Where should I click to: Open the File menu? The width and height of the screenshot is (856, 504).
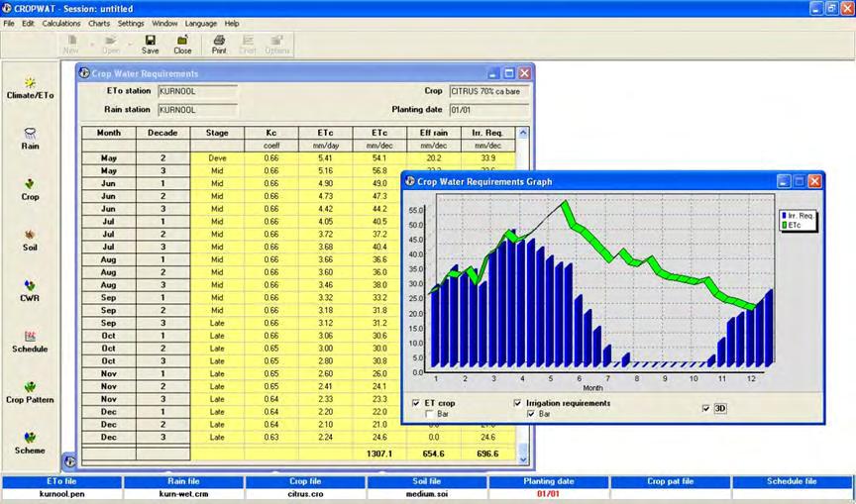(x=9, y=24)
